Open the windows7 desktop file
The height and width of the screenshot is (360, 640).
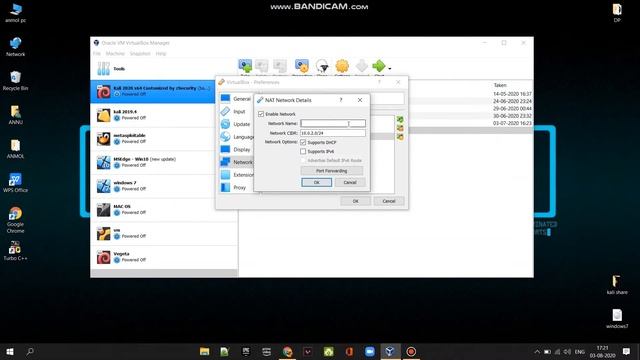click(617, 319)
